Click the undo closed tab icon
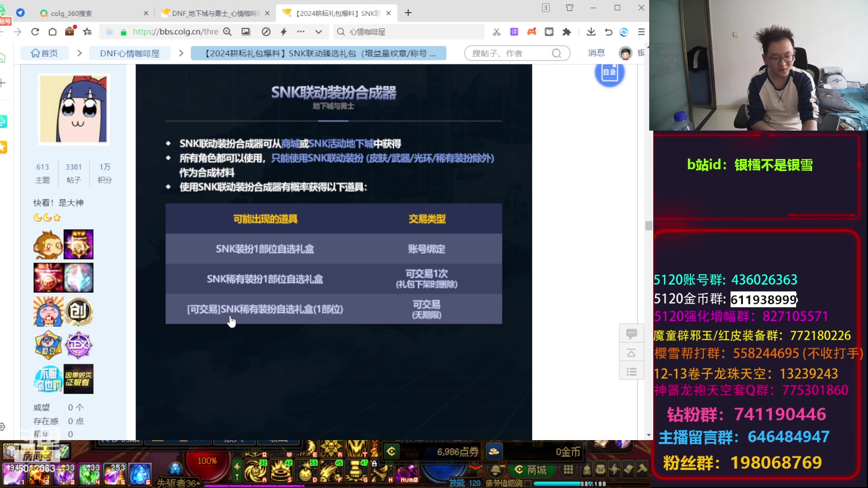The image size is (868, 488). coord(608,32)
